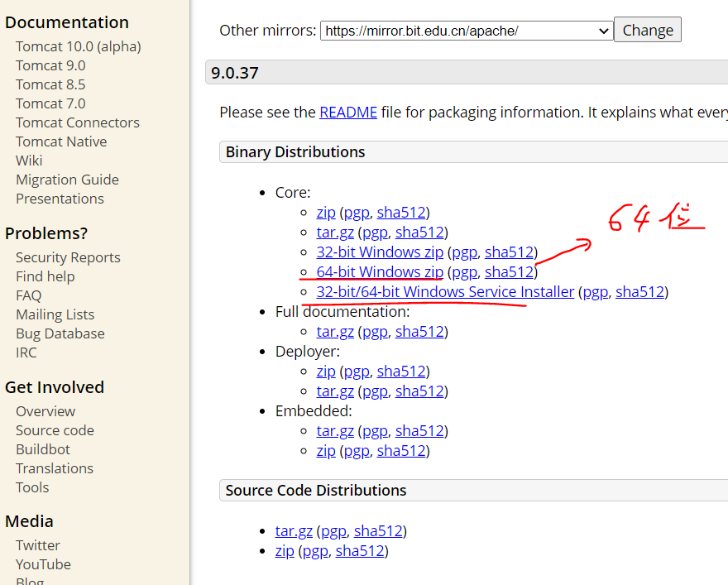728x585 pixels.
Task: Download the Core tar.gz link
Action: coord(335,233)
